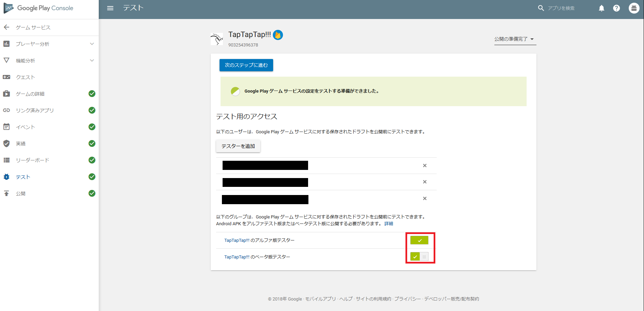Click the Firebase flame badge near TapTapTap!!!
The height and width of the screenshot is (311, 644).
tap(278, 35)
